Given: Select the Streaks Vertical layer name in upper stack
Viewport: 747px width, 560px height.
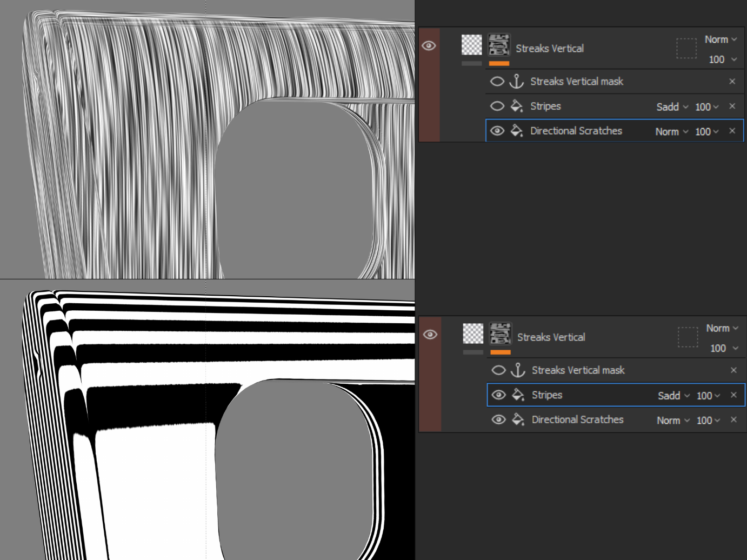Looking at the screenshot, I should tap(550, 48).
